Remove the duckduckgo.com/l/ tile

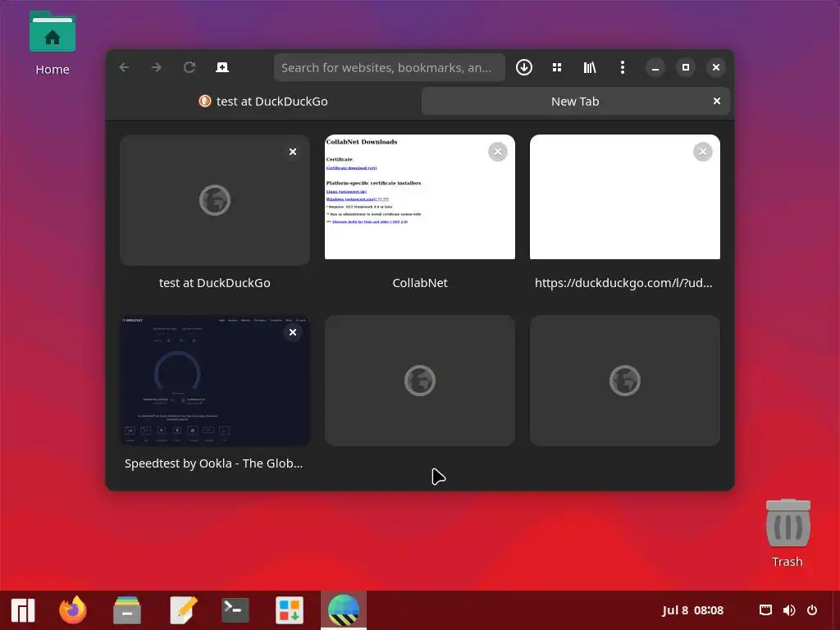click(x=703, y=152)
